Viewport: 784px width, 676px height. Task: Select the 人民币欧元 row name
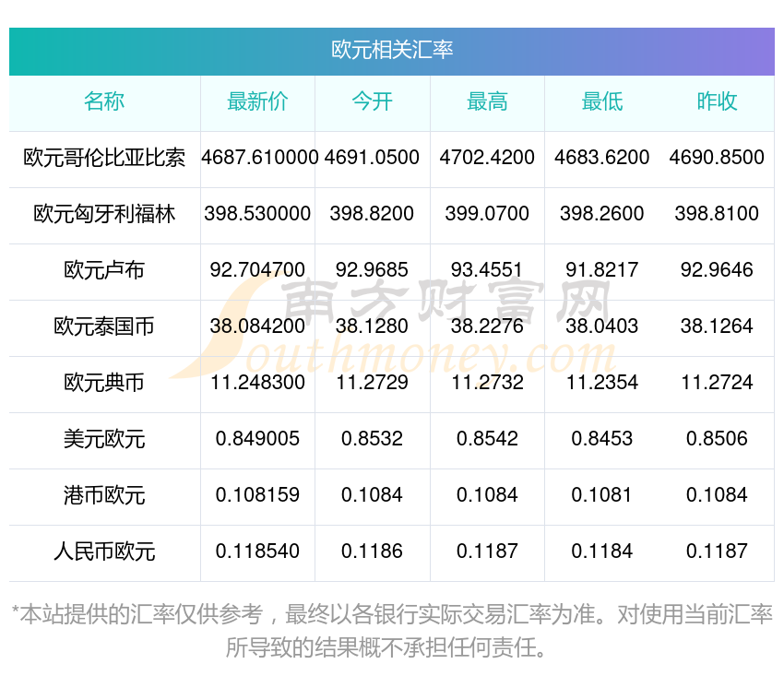pyautogui.click(x=104, y=551)
